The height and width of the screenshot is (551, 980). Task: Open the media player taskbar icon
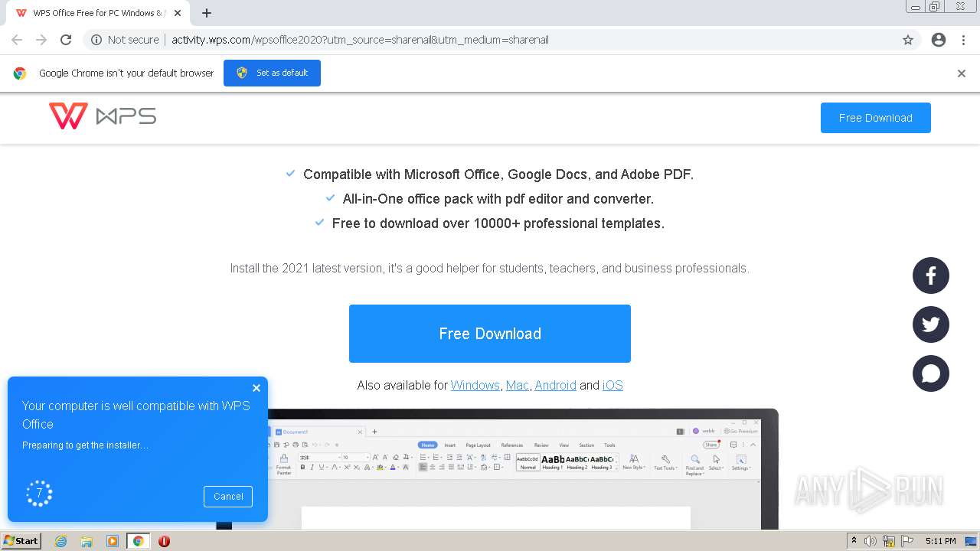(113, 541)
